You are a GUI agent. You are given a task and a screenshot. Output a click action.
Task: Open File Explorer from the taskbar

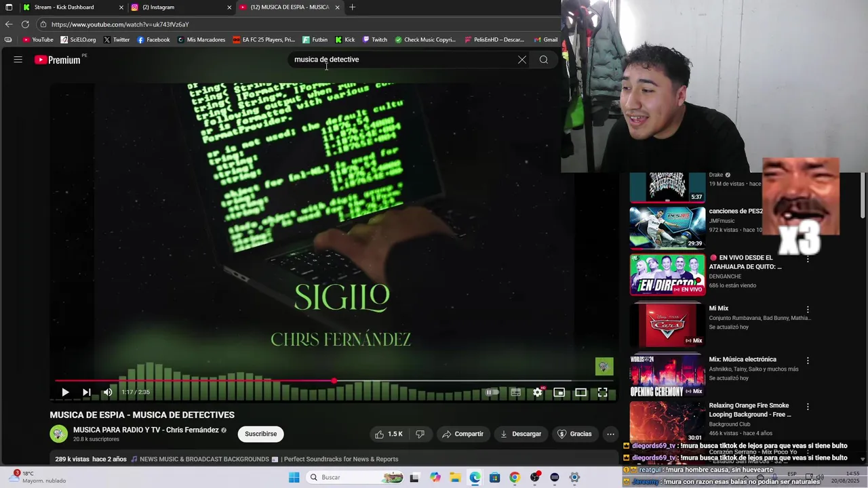coord(455,477)
